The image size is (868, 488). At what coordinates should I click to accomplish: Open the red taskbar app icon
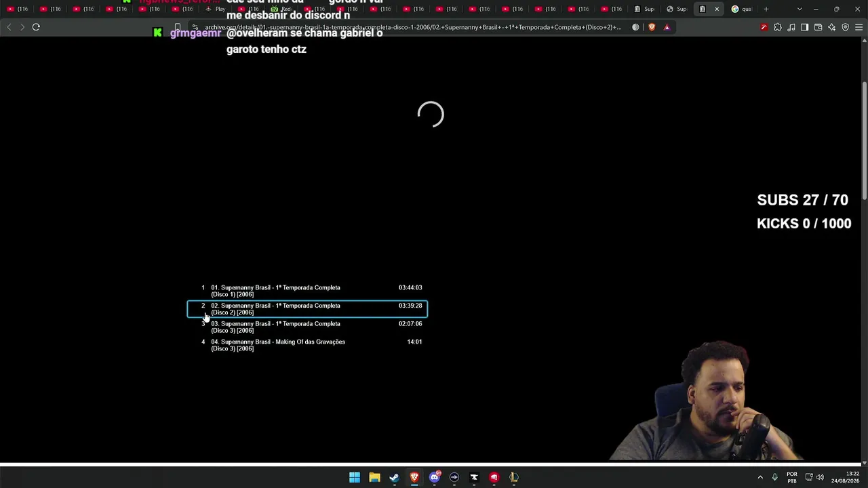(494, 477)
